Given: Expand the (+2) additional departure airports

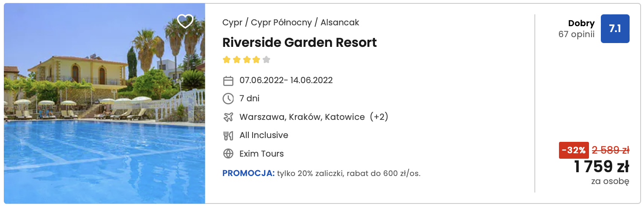Looking at the screenshot, I should click(379, 117).
